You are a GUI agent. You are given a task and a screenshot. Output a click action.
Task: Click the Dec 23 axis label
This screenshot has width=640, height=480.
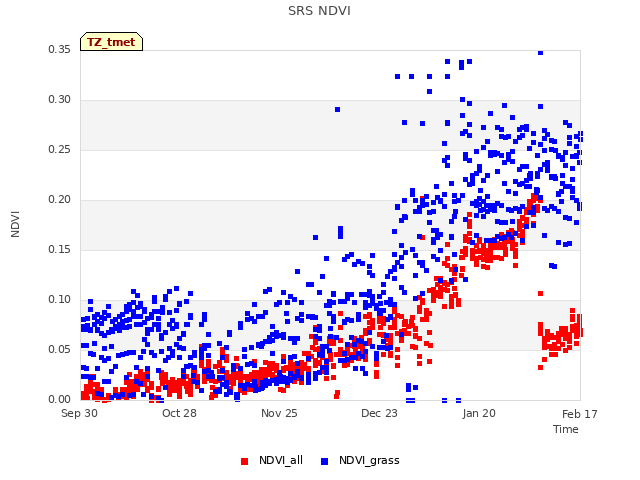pyautogui.click(x=379, y=413)
